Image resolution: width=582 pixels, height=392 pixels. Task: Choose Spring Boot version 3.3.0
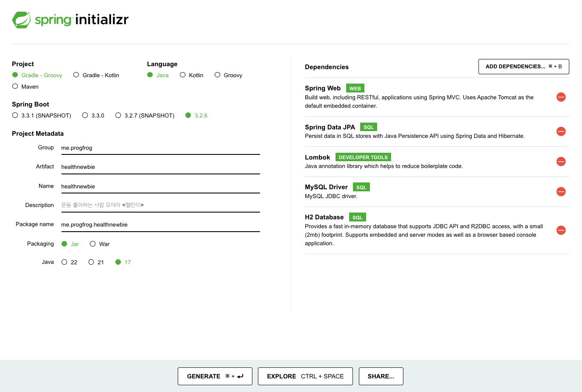[x=93, y=115]
